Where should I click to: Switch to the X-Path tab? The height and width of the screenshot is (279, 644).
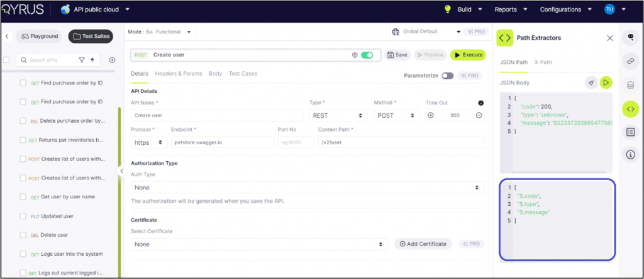tap(543, 62)
